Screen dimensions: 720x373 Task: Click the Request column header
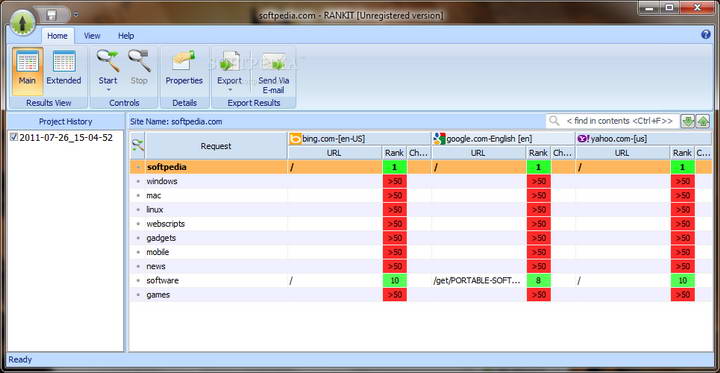[216, 146]
